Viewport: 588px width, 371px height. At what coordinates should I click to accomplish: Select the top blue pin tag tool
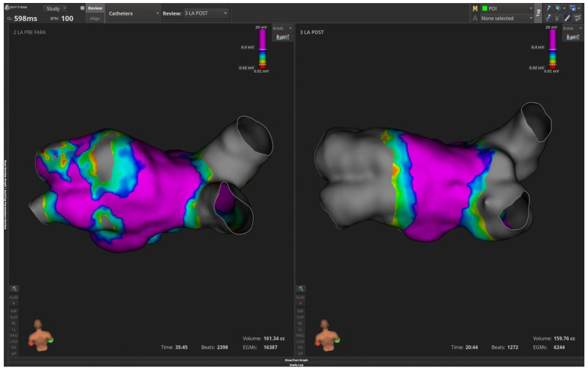(x=549, y=8)
